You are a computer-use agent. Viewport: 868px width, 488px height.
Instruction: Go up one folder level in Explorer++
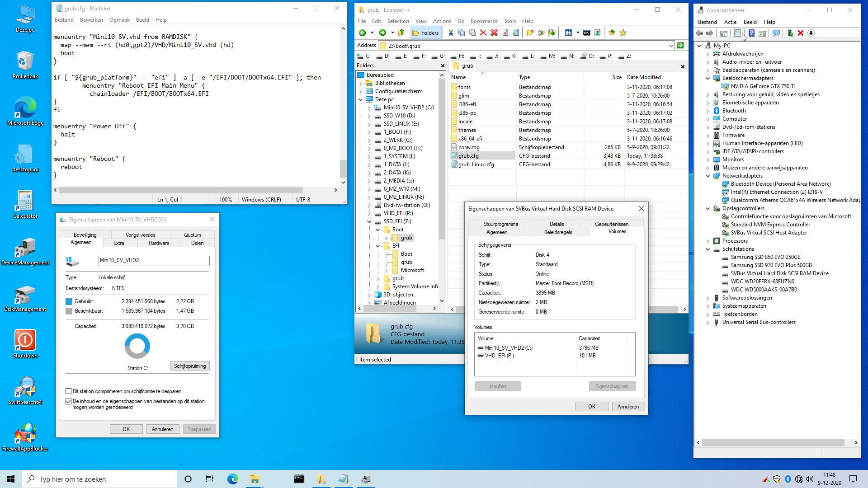401,33
